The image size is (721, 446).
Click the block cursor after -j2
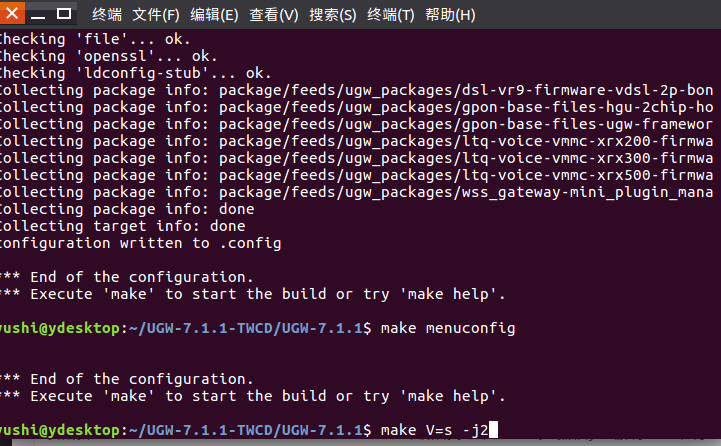pos(493,429)
